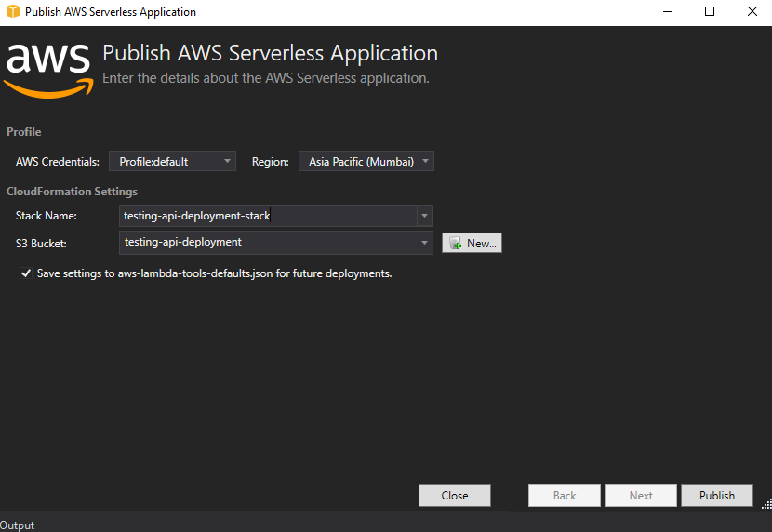This screenshot has width=772, height=532.
Task: Click the "Region:" label
Action: [271, 162]
